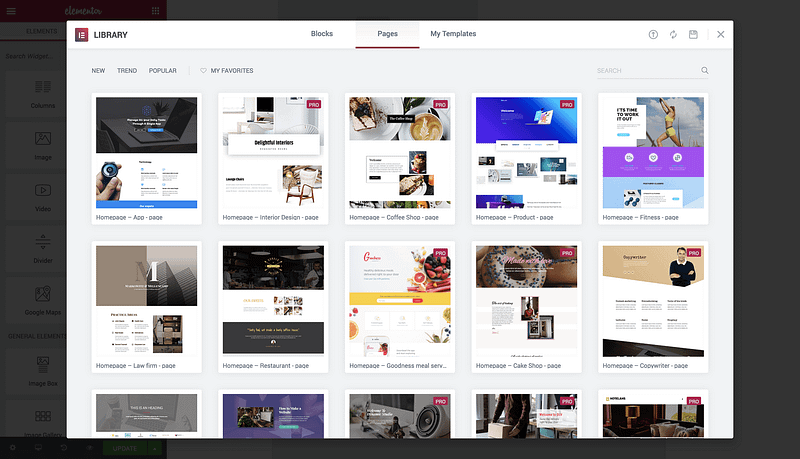Select the Image widget icon
The width and height of the screenshot is (800, 459).
43,138
